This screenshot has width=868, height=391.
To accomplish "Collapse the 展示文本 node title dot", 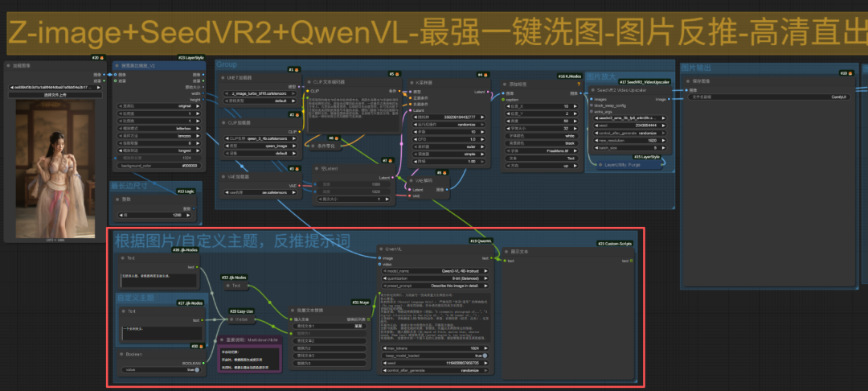I will [507, 252].
